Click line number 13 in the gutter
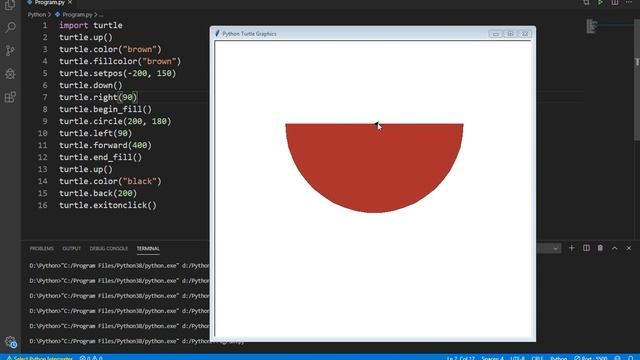The image size is (640, 360). tap(42, 169)
